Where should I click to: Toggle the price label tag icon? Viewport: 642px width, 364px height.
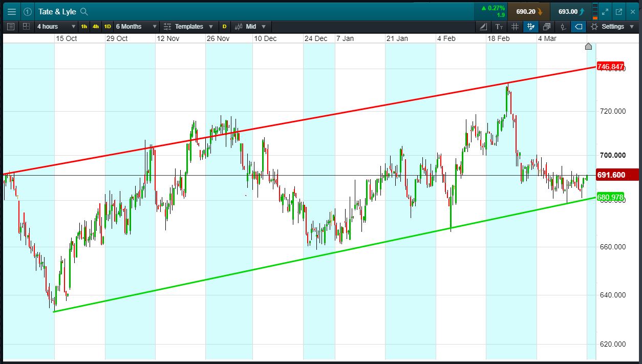tap(579, 27)
